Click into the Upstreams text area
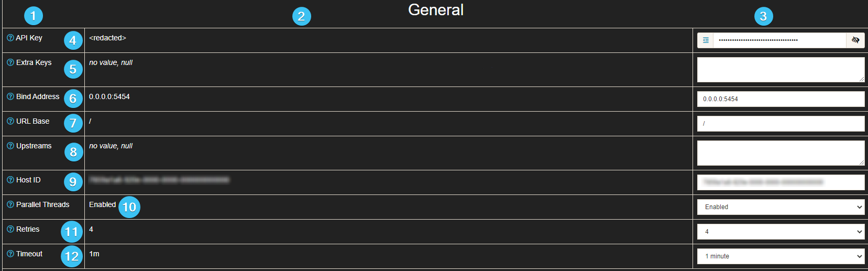Screen dimensions: 868x271 click(781, 153)
